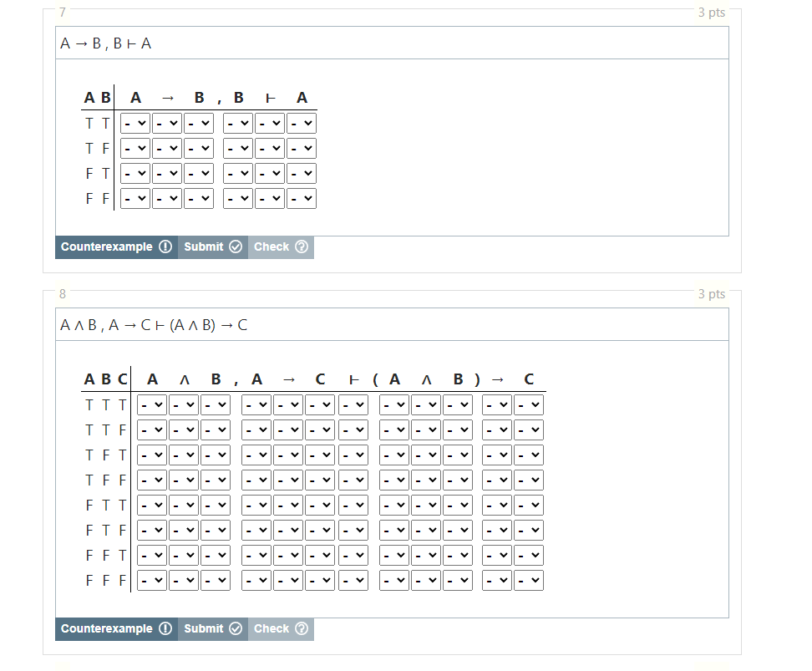The height and width of the screenshot is (671, 812).
Task: Click the info icon on problem 7's Counterexample button
Action: (x=166, y=247)
